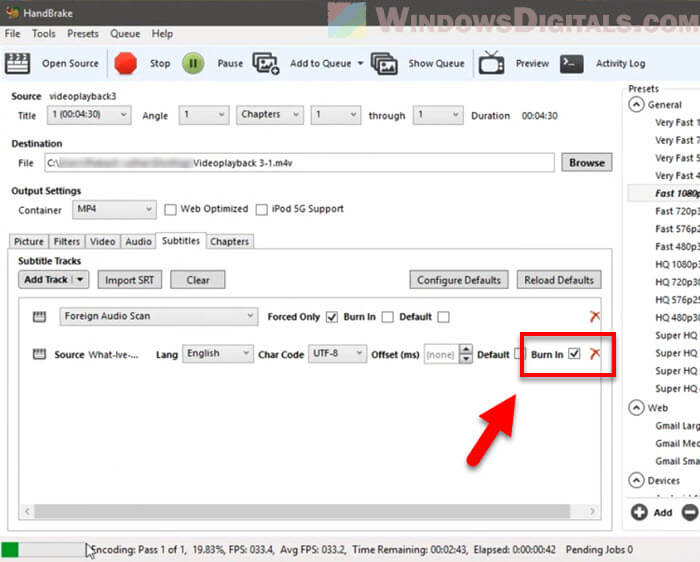Click the Open Source clapperboard icon
The height and width of the screenshot is (562, 700).
17,63
